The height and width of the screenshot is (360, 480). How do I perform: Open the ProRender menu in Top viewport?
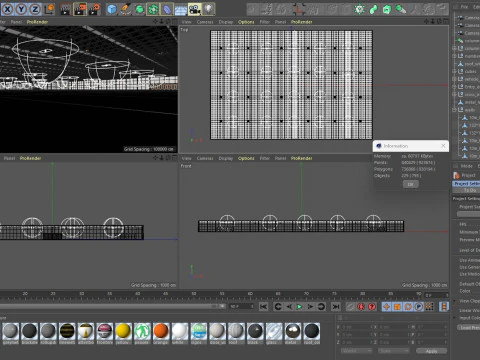click(x=302, y=22)
